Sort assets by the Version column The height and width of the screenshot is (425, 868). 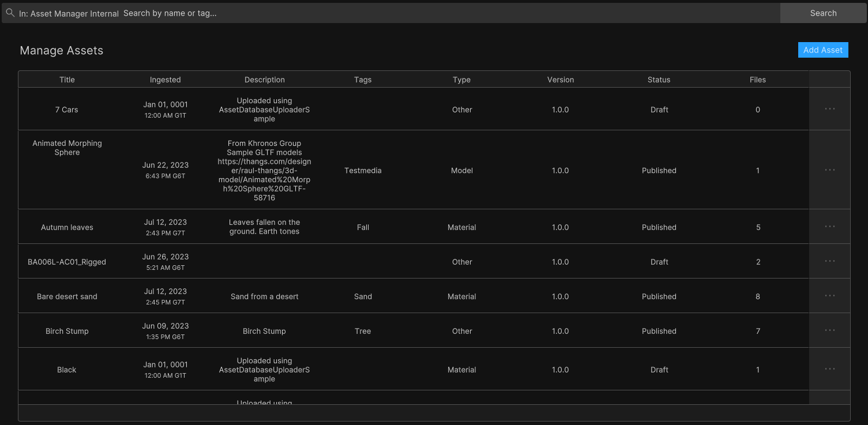click(x=560, y=80)
